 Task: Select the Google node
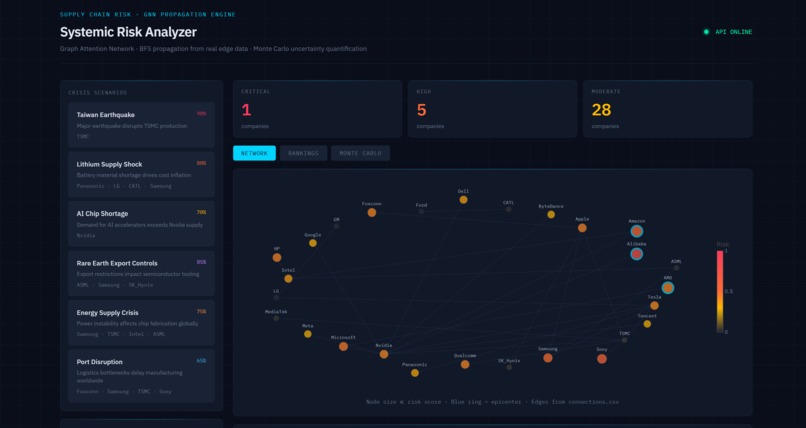[x=313, y=243]
